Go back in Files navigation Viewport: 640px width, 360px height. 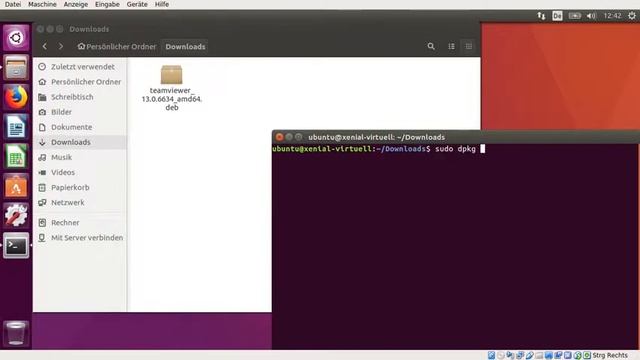45,47
